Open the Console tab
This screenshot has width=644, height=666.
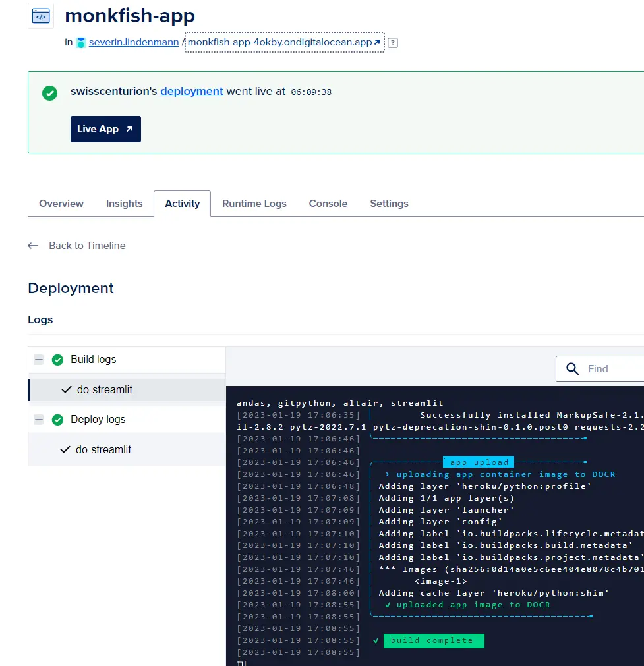(328, 204)
